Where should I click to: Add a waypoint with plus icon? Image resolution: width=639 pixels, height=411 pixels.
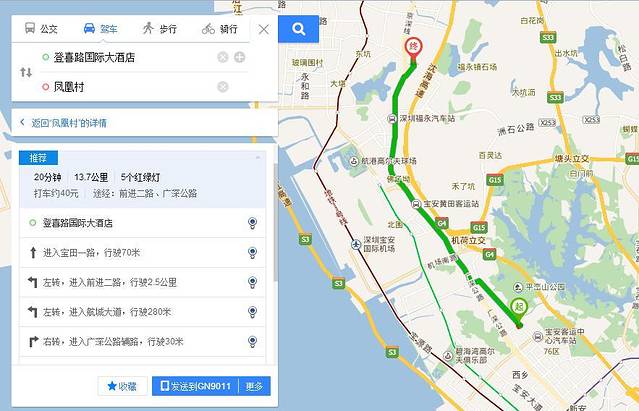[240, 57]
